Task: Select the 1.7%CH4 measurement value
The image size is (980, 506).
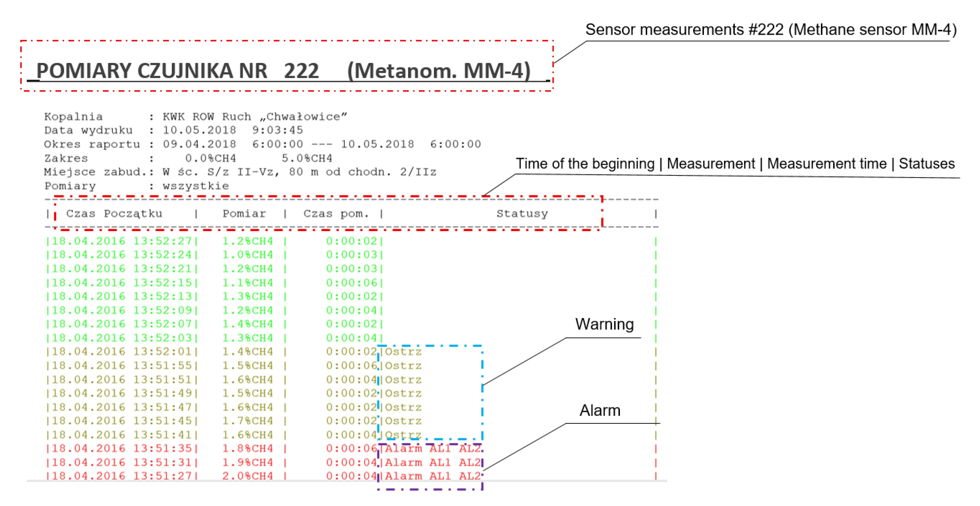Action: [x=247, y=421]
